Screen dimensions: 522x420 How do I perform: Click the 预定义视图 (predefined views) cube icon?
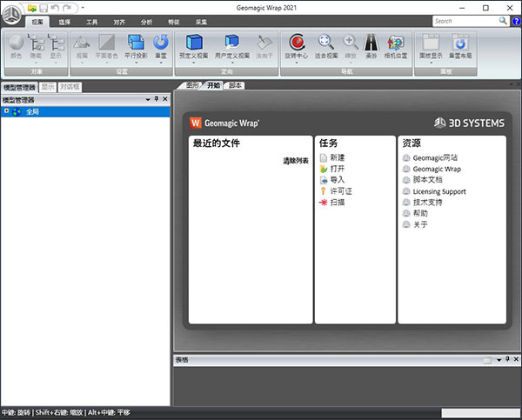click(x=194, y=41)
